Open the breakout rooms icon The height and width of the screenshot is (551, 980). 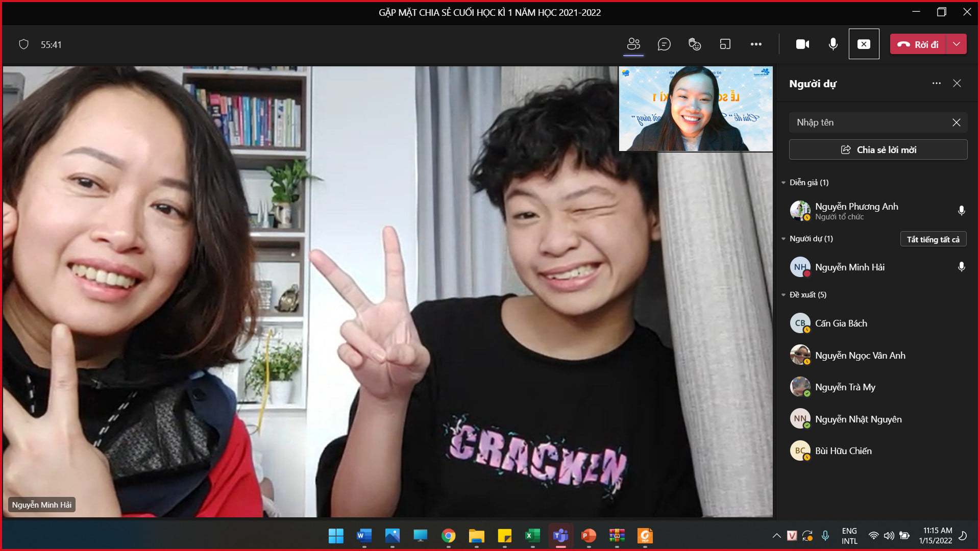click(x=725, y=44)
